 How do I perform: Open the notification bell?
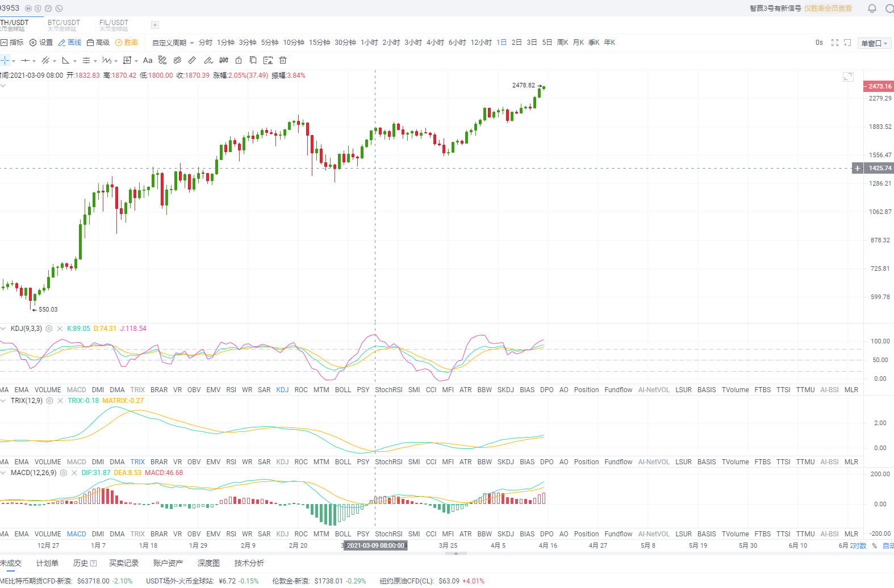[872, 9]
